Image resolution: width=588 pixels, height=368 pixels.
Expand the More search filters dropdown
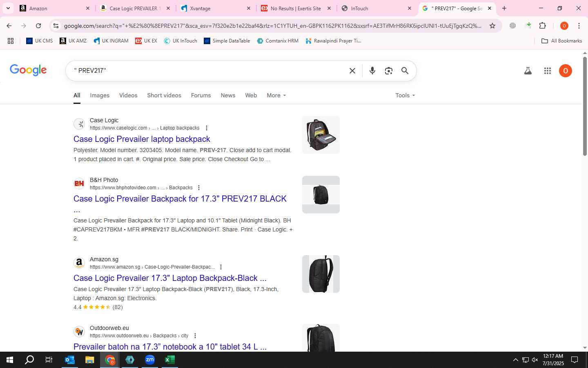point(276,95)
